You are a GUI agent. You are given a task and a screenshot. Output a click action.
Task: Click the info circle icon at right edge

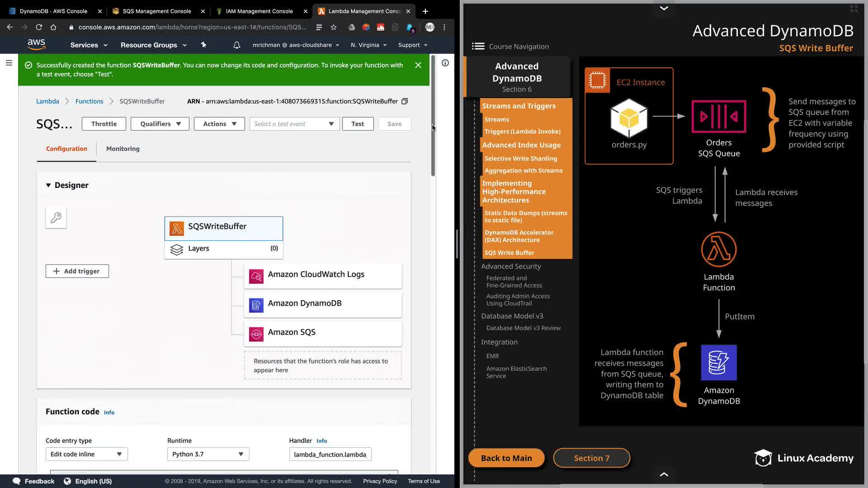tap(445, 63)
